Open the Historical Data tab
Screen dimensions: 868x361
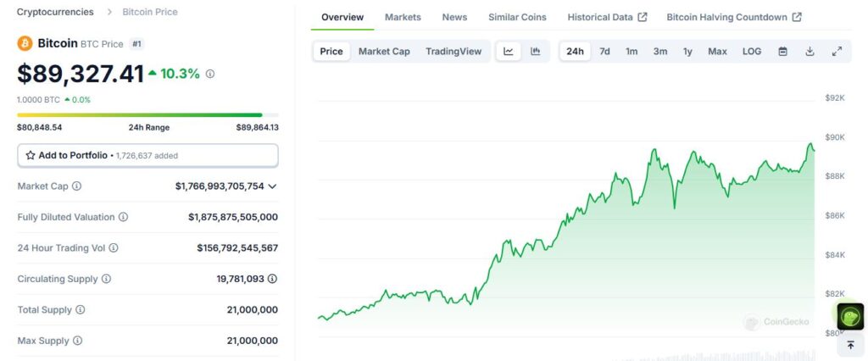pyautogui.click(x=607, y=17)
